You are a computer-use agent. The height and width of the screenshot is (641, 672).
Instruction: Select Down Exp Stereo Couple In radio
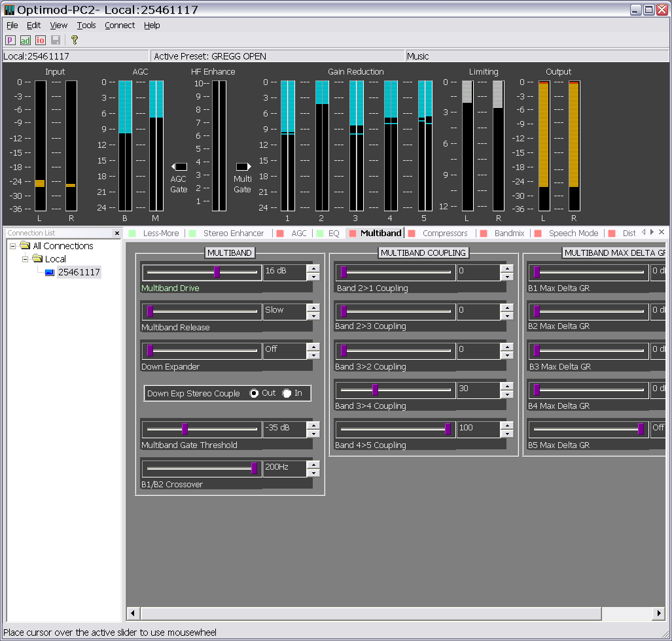(287, 393)
